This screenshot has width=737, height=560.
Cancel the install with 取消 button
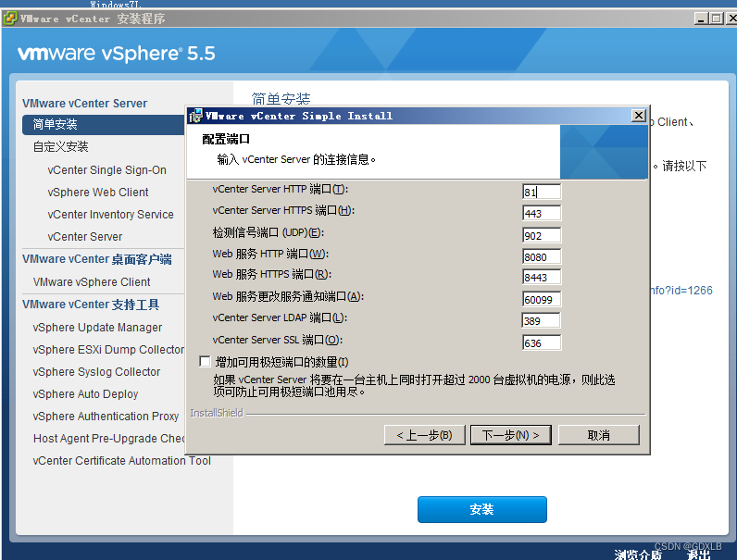[598, 435]
